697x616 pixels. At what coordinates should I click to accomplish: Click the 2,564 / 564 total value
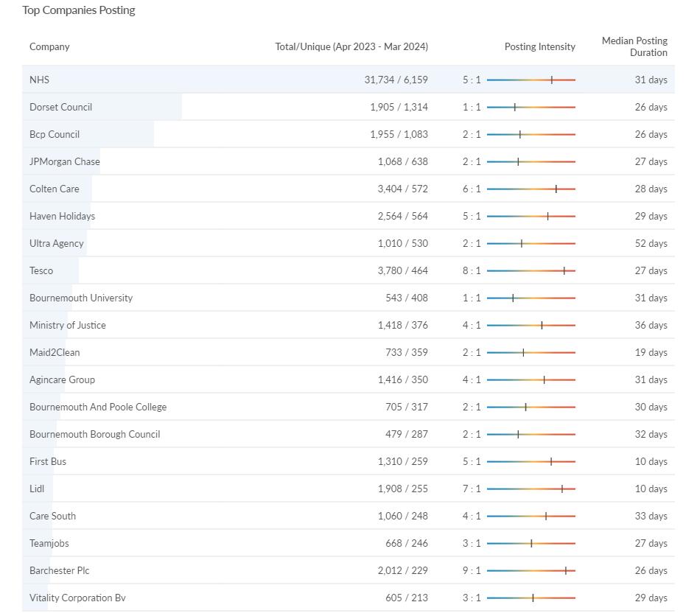pos(403,216)
